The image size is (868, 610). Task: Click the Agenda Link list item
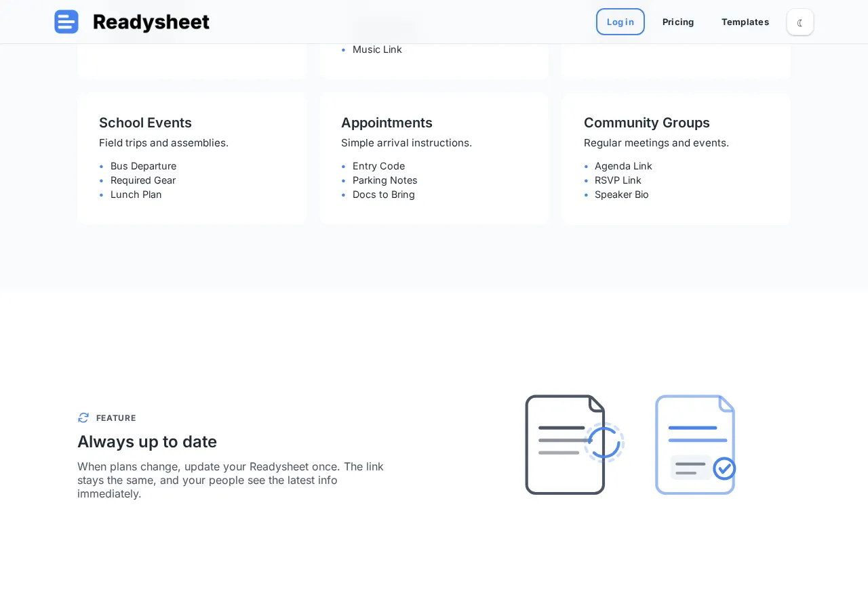click(x=623, y=166)
